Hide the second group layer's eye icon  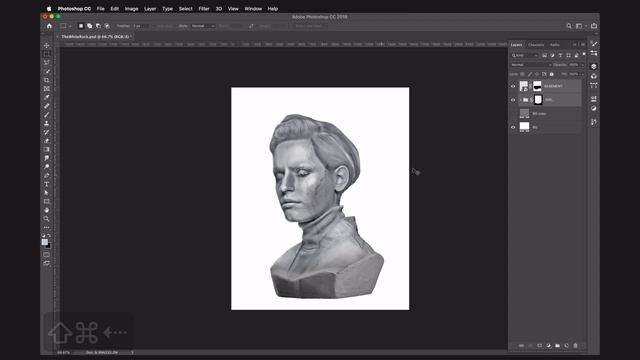click(x=513, y=100)
